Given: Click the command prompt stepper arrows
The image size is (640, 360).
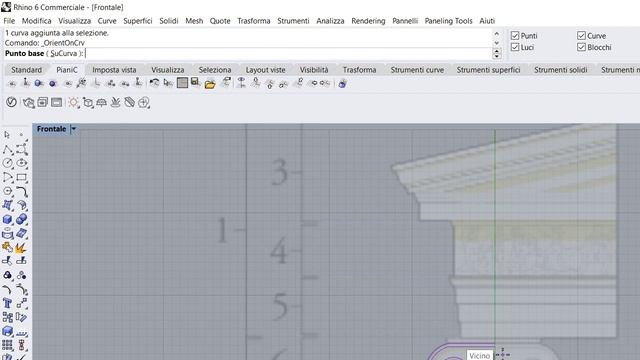Looking at the screenshot, I should pos(497,53).
